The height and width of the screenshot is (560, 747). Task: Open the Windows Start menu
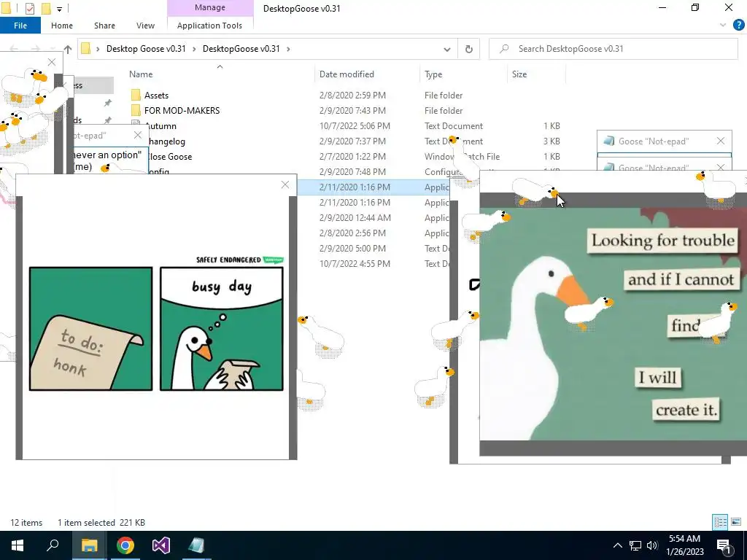click(x=18, y=545)
